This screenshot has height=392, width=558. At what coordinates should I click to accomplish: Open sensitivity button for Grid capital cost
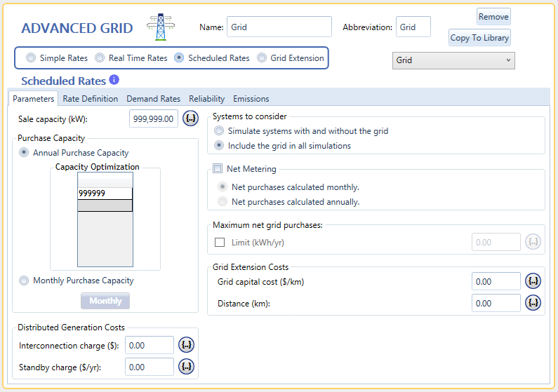[533, 281]
